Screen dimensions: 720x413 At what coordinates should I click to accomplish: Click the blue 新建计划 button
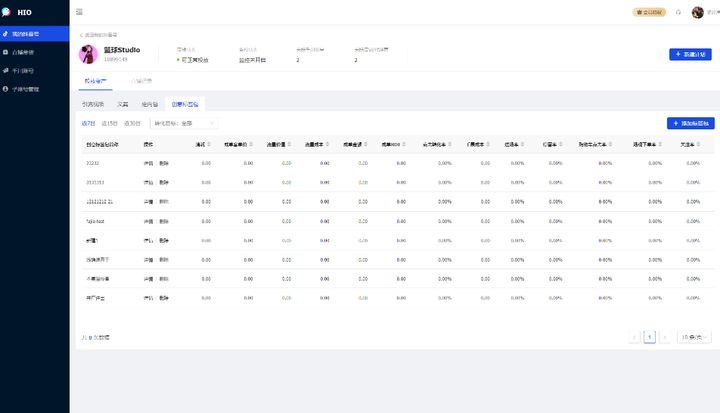690,54
